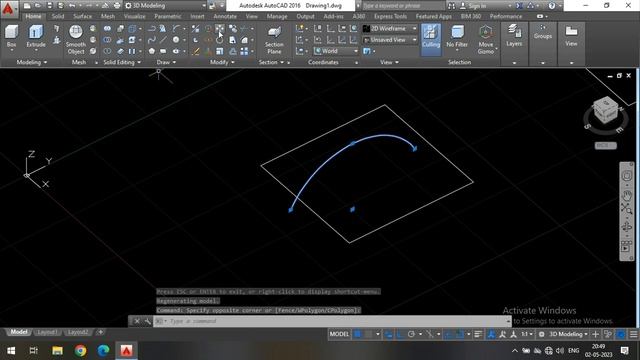Click the Box solid tool

[x=11, y=37]
